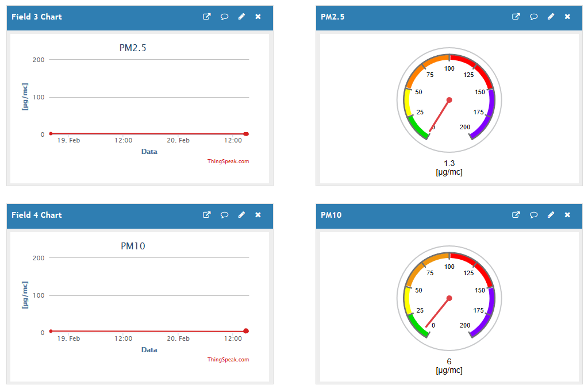Open ThingSpeak.com link in PM2.5 chart
The image size is (588, 389).
point(228,161)
